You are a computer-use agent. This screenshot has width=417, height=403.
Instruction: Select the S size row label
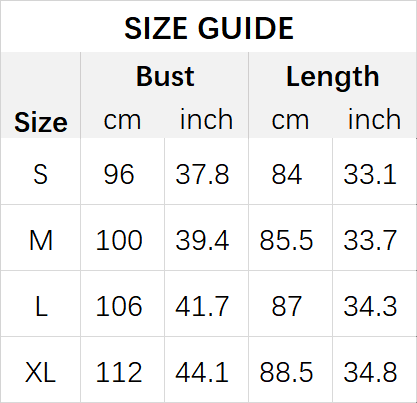tap(40, 174)
